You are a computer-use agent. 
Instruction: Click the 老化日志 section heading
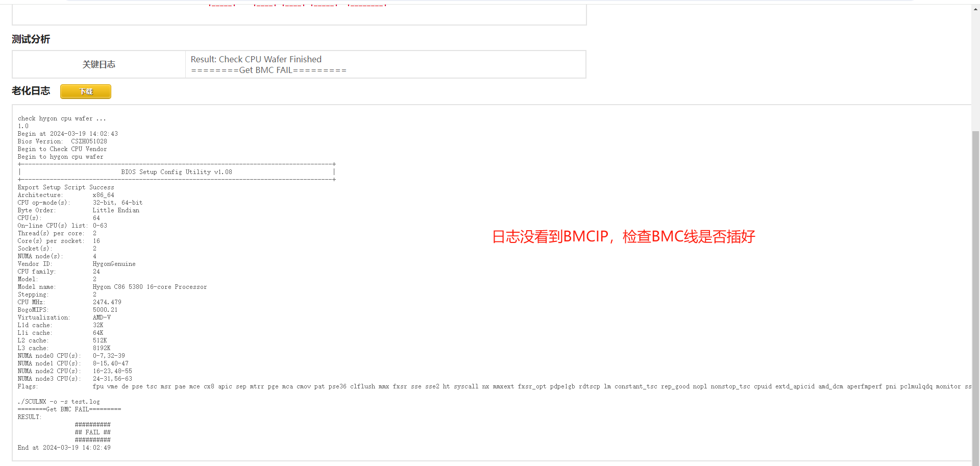pos(31,91)
